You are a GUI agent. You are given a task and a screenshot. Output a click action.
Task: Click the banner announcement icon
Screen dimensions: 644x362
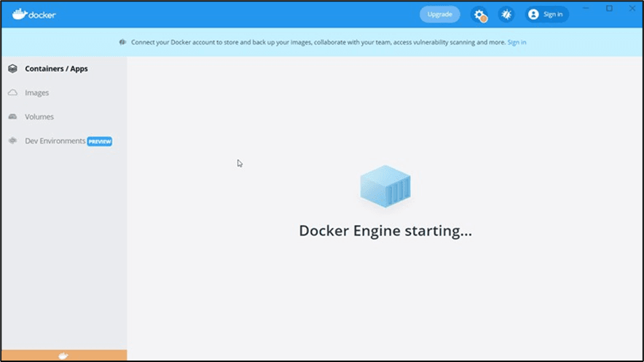pyautogui.click(x=122, y=42)
